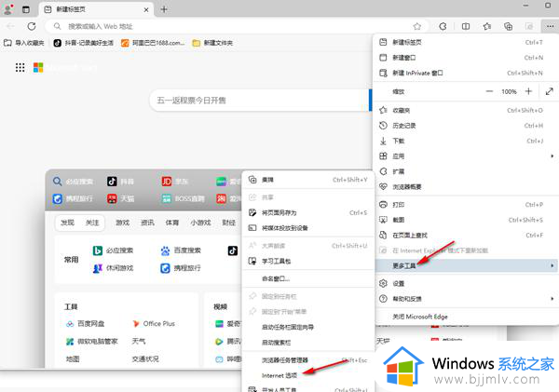The image size is (559, 392).
Task: Click the add-to-favorites star in address bar
Action: (417, 26)
